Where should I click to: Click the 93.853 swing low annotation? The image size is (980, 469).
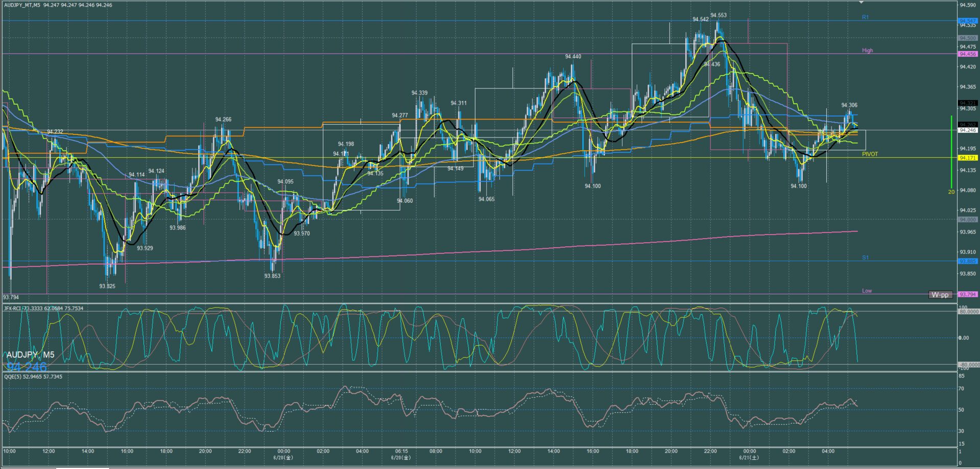[272, 276]
